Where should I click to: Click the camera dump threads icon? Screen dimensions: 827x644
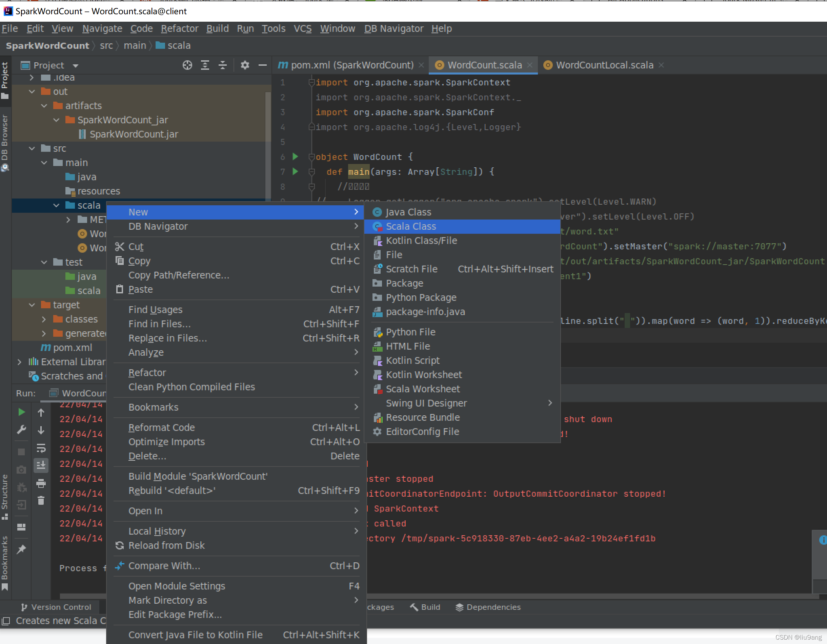click(x=22, y=470)
